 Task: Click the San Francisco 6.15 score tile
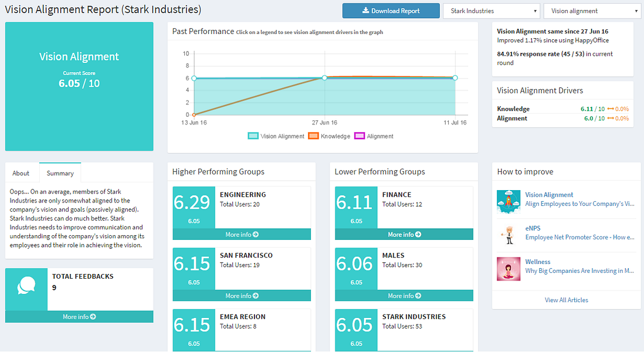(x=194, y=269)
